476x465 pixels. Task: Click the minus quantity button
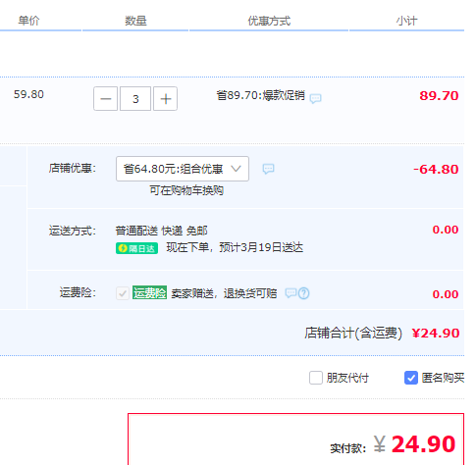click(x=105, y=99)
